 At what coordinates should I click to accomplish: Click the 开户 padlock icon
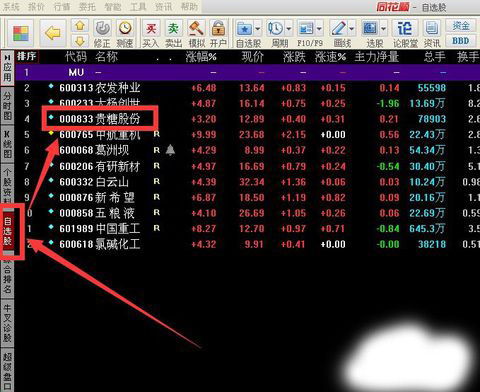[218, 33]
